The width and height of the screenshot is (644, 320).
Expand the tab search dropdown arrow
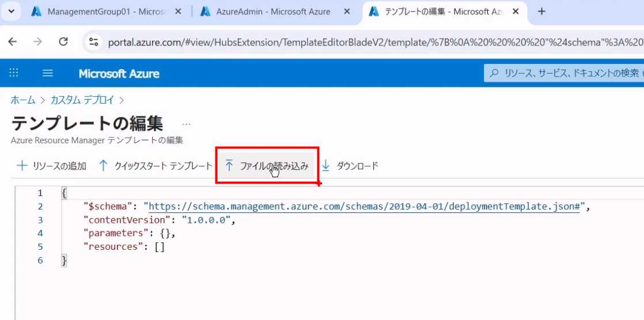10,12
